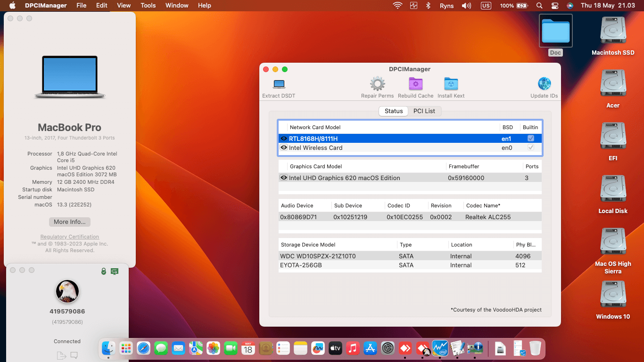This screenshot has height=362, width=644.
Task: Open Wi-Fi status in the menu bar
Action: tap(398, 6)
